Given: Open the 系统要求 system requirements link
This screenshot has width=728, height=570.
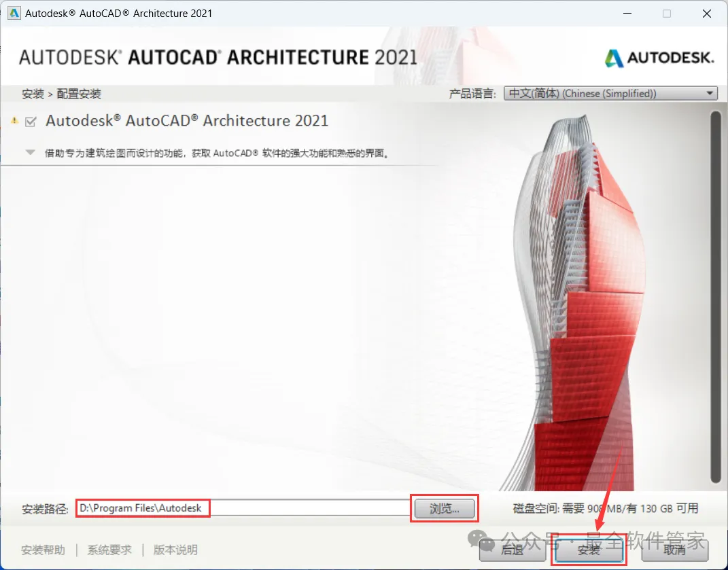Looking at the screenshot, I should (x=109, y=550).
